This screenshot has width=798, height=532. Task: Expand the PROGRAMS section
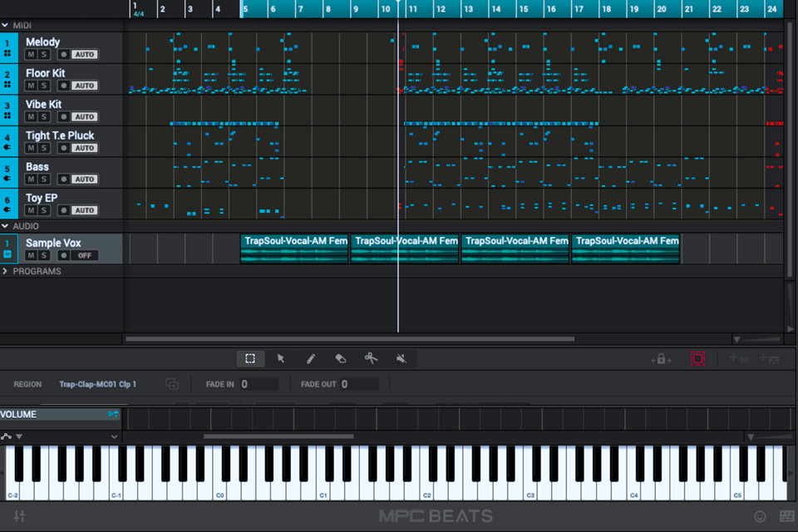point(5,271)
